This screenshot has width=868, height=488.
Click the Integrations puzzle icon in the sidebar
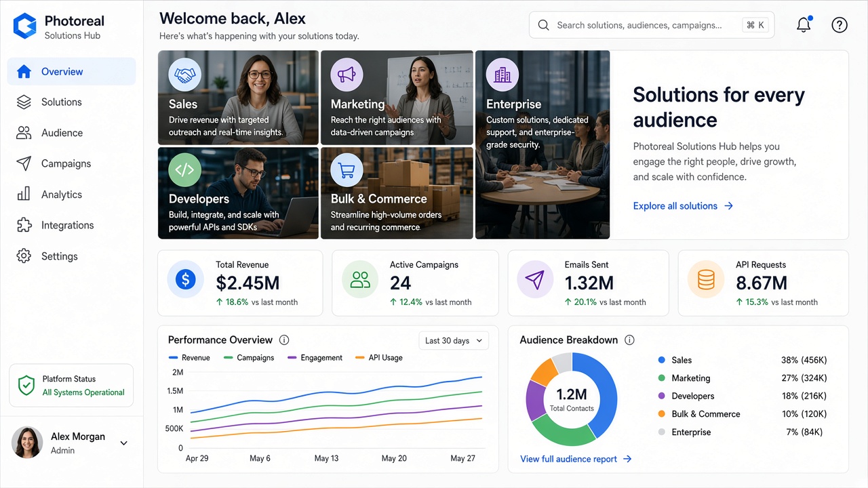tap(24, 225)
